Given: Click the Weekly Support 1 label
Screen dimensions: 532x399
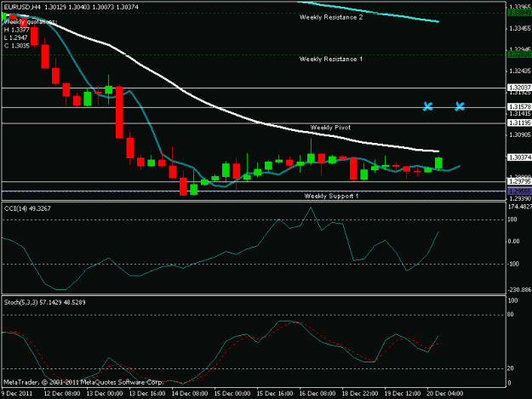Looking at the screenshot, I should [x=331, y=196].
